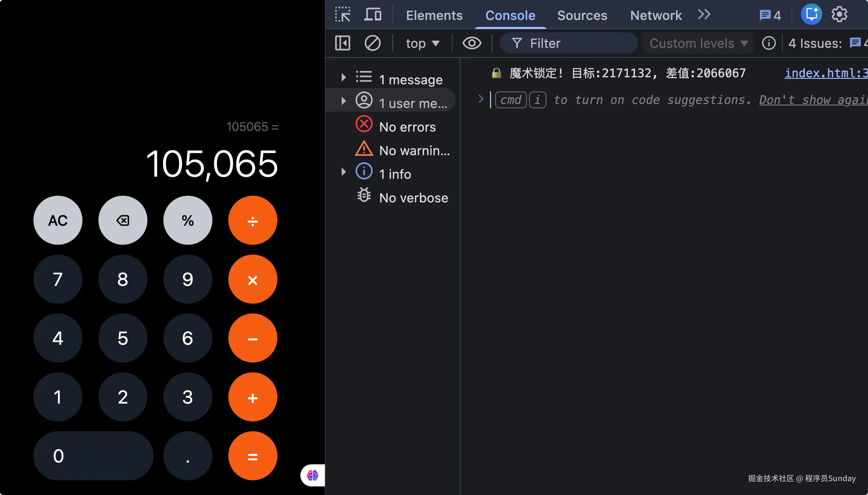
Task: Expand the 1 message group
Action: (344, 78)
